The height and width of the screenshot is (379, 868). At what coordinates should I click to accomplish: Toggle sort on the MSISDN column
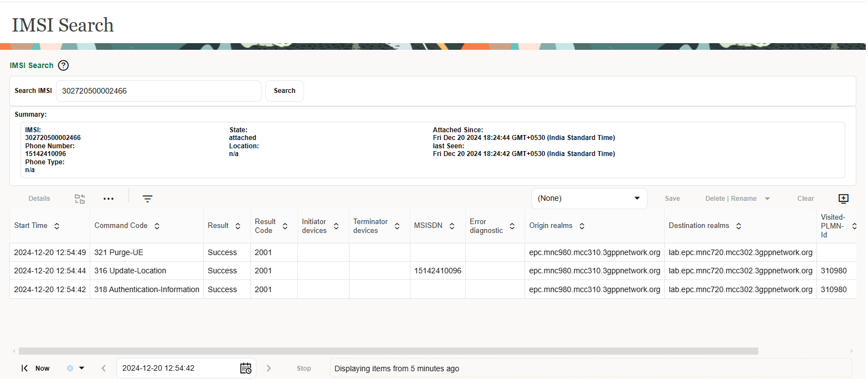452,226
